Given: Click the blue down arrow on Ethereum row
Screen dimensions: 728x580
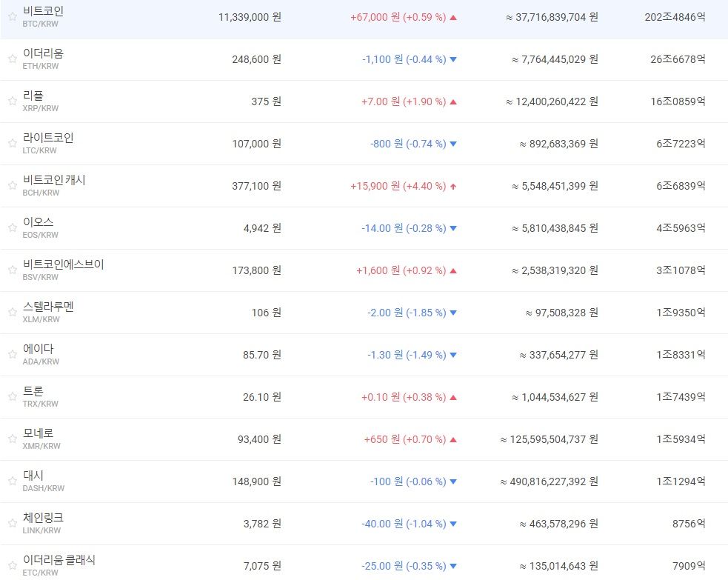Looking at the screenshot, I should pos(453,59).
